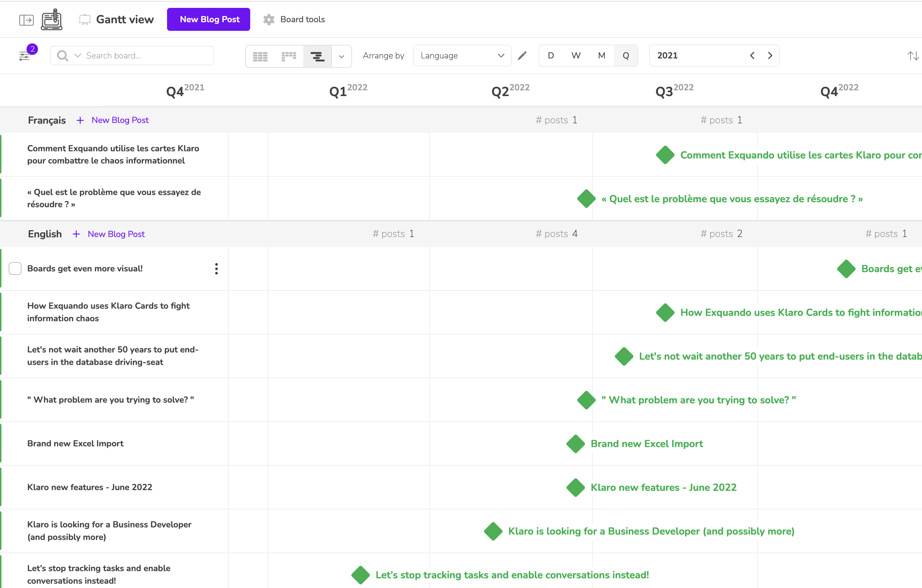Click the Français group header
This screenshot has width=922, height=588.
coord(47,120)
